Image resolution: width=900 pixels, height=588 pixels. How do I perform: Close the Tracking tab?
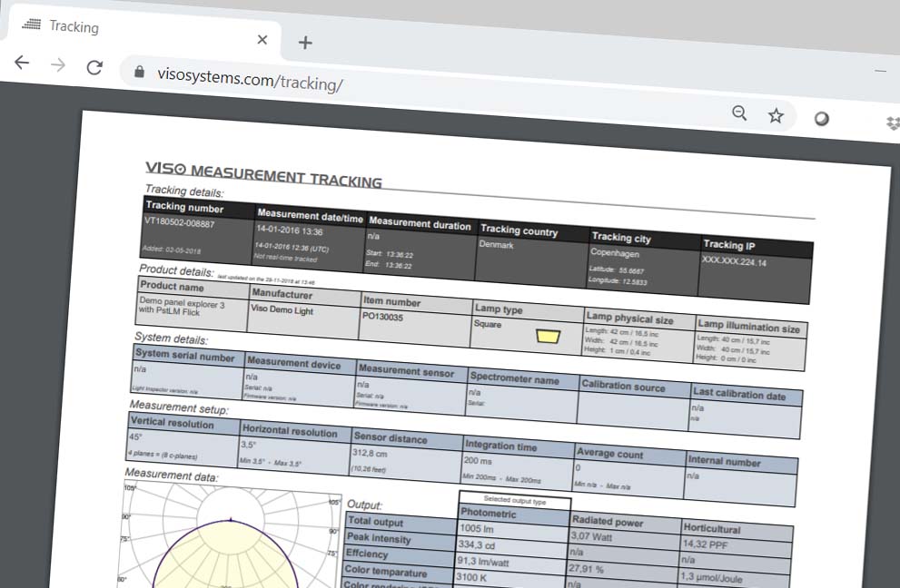262,40
